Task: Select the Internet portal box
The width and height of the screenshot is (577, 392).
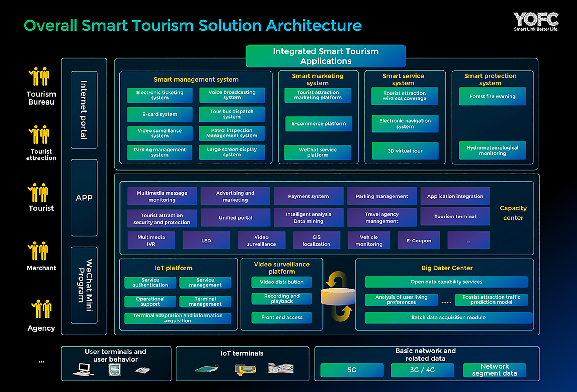Action: pos(84,110)
